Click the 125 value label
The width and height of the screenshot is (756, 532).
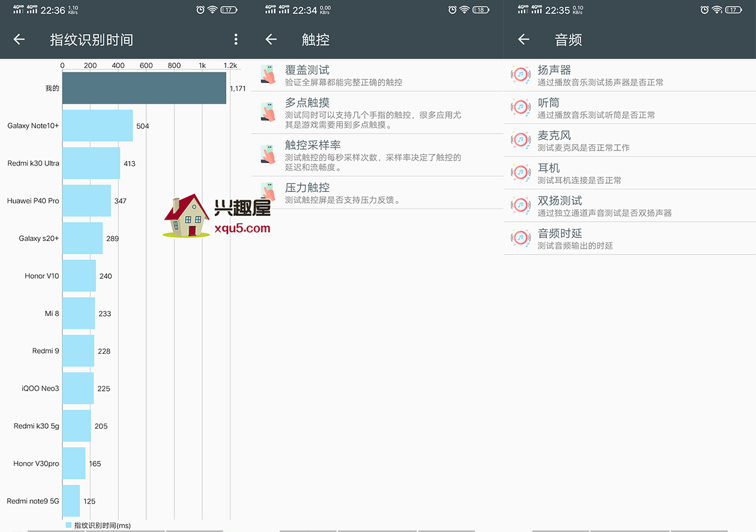tap(89, 502)
